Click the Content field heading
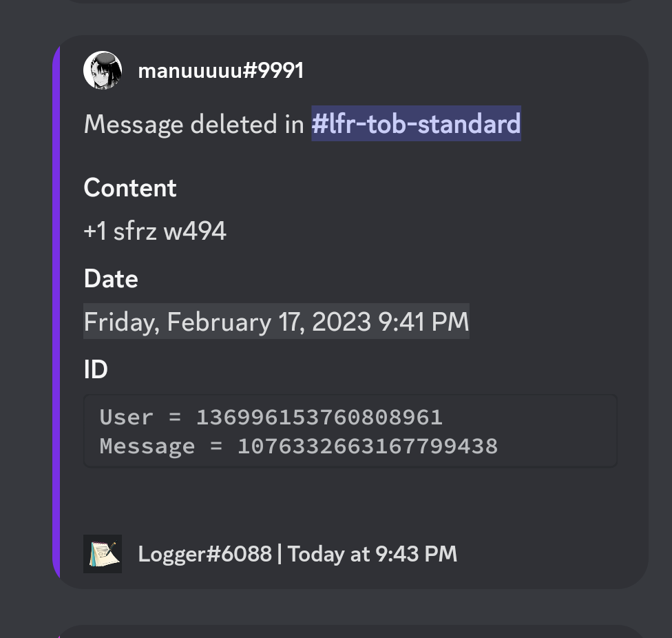Viewport: 672px width, 638px height. [130, 188]
